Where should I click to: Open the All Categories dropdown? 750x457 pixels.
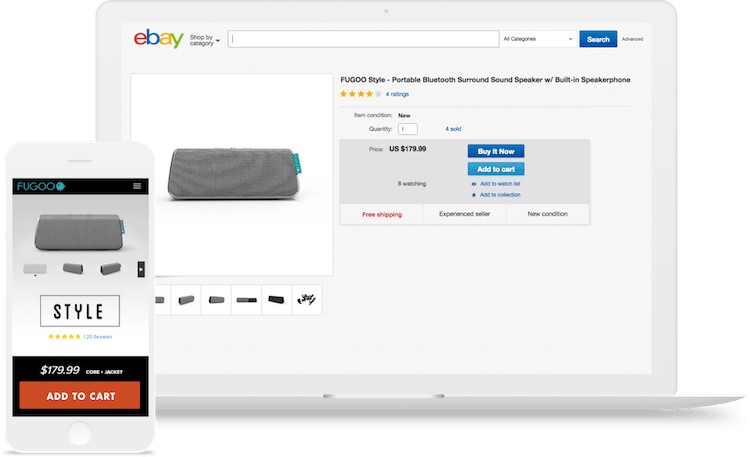(538, 39)
